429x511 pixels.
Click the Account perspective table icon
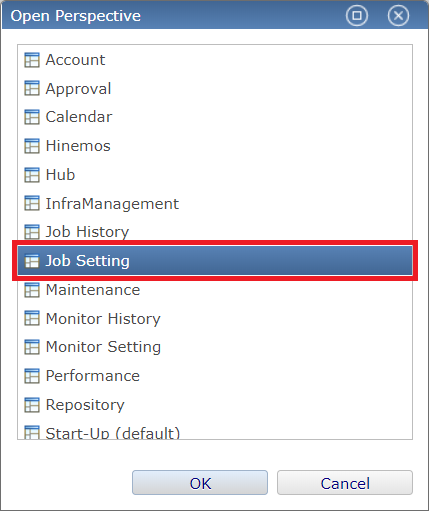[32, 60]
